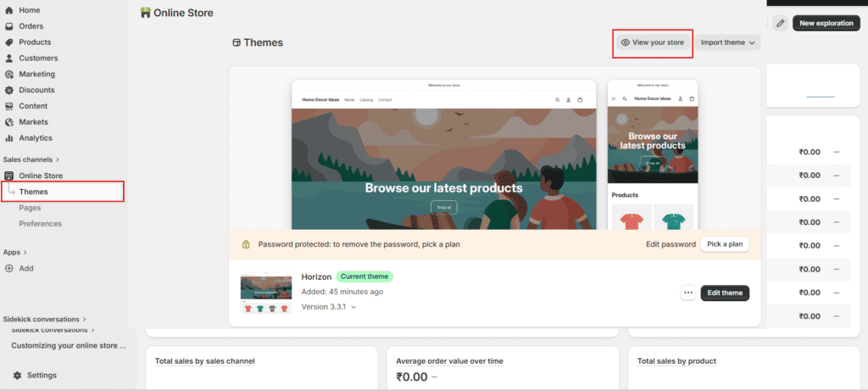Click the Home icon in sidebar

(x=9, y=10)
